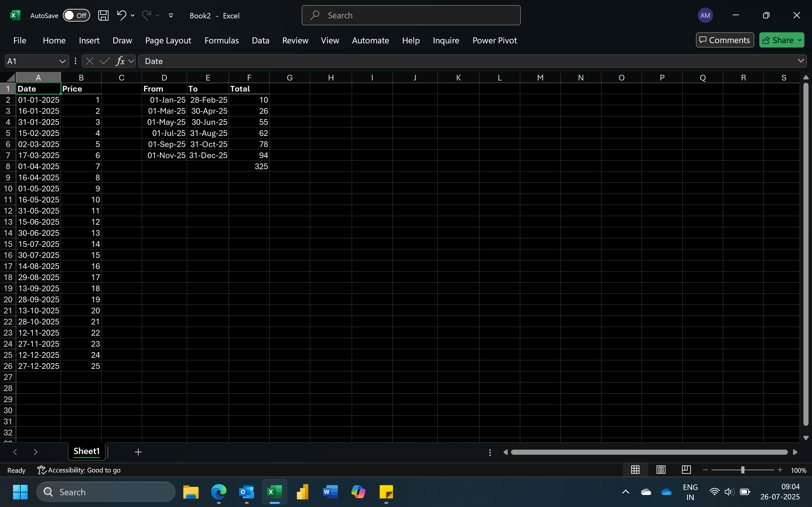Open the Name Box dropdown arrow
This screenshot has width=812, height=507.
62,61
